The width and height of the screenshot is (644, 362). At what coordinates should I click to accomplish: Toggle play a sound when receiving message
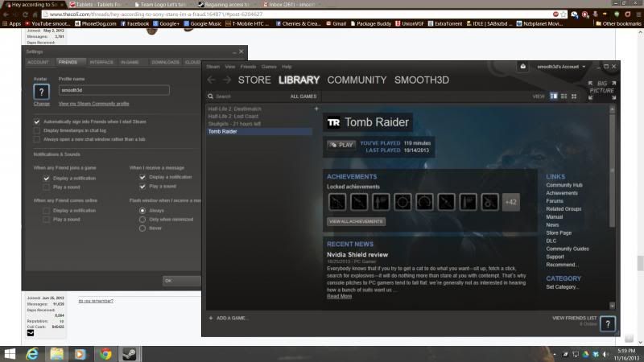tap(142, 187)
